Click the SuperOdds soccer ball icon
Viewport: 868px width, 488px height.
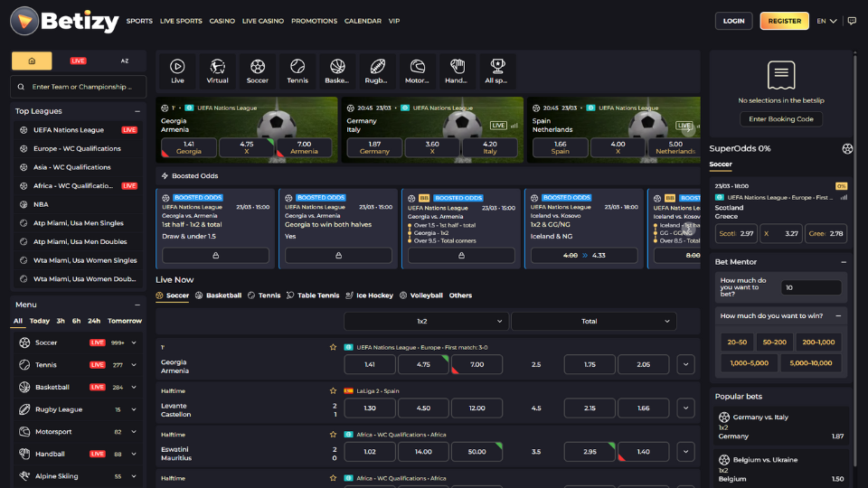tap(847, 148)
